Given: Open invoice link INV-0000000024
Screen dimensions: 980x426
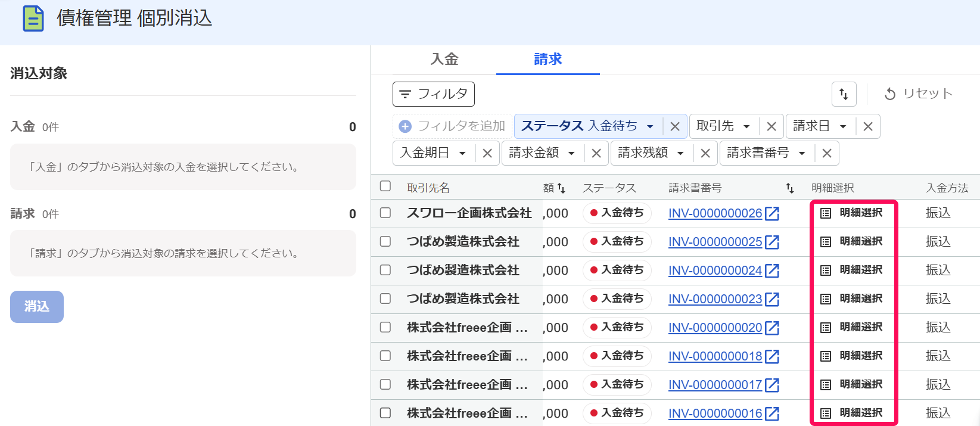Looking at the screenshot, I should 715,270.
